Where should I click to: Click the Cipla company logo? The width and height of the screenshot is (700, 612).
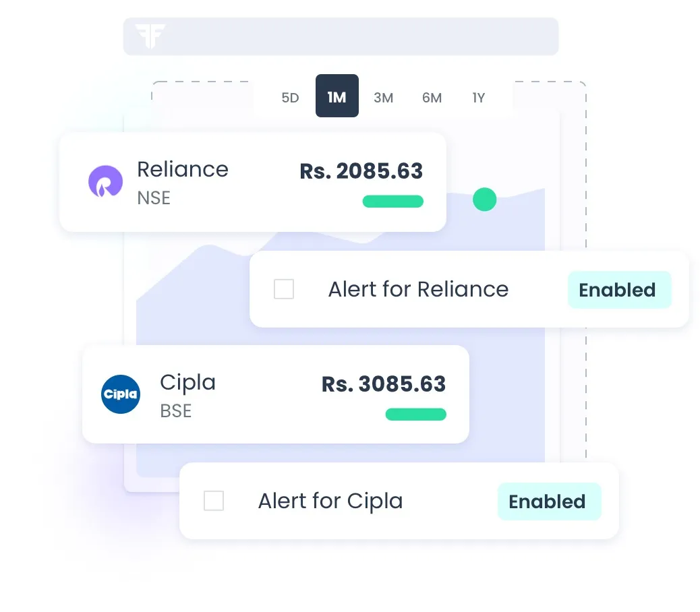pos(120,394)
